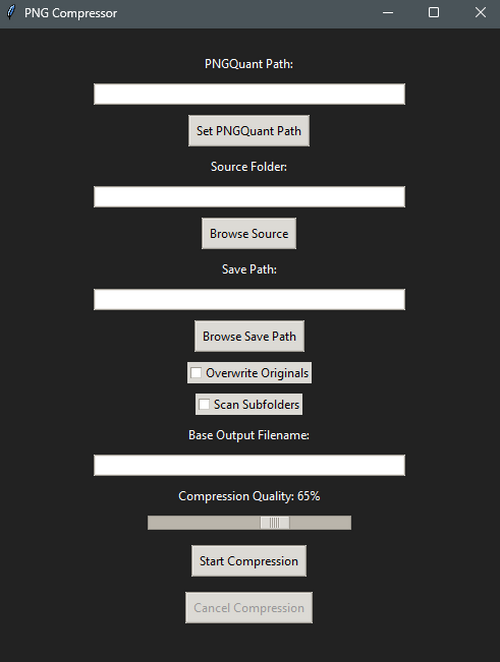500x662 pixels.
Task: Click the slider track right of the handle
Action: point(320,523)
